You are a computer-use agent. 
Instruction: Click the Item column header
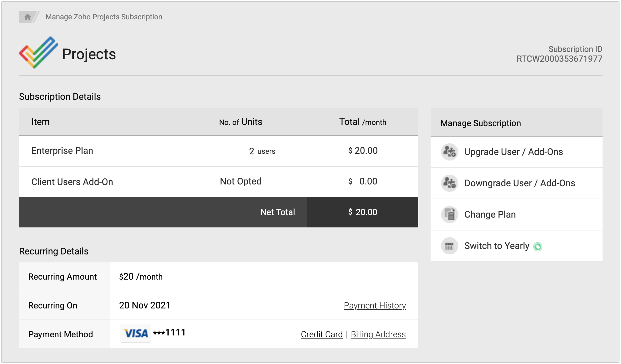[x=40, y=122]
